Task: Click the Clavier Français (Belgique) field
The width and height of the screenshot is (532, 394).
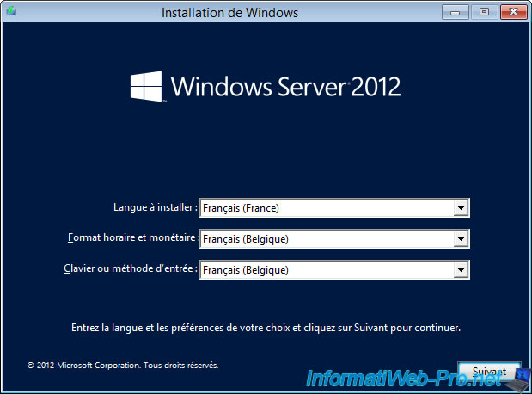Action: tap(334, 270)
